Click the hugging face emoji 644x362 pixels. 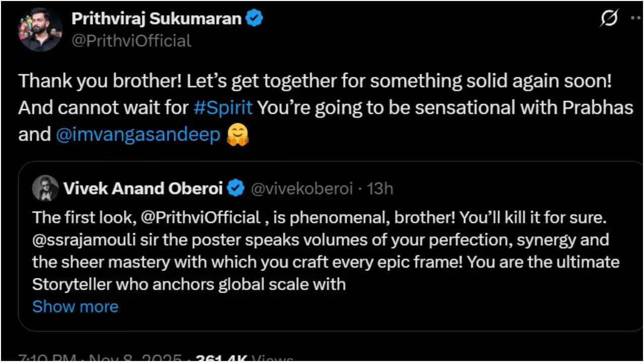[237, 135]
